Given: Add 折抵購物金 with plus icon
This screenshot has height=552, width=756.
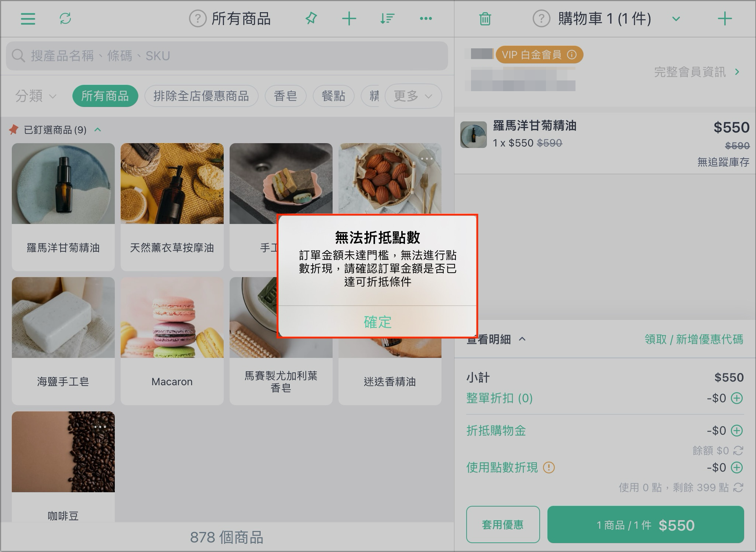Looking at the screenshot, I should (737, 431).
